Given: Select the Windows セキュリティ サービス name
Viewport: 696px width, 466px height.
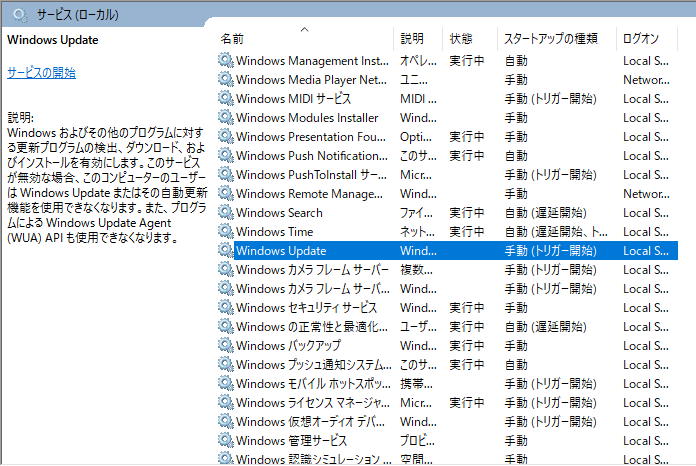Looking at the screenshot, I should pyautogui.click(x=306, y=308).
